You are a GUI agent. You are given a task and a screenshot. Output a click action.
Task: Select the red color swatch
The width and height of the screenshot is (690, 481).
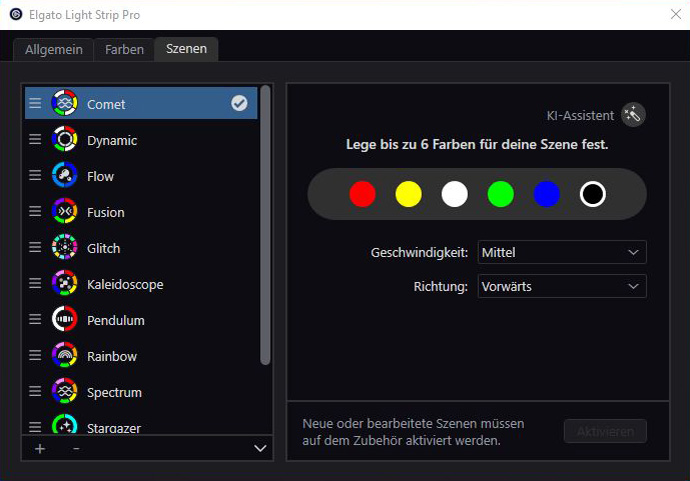click(x=363, y=194)
